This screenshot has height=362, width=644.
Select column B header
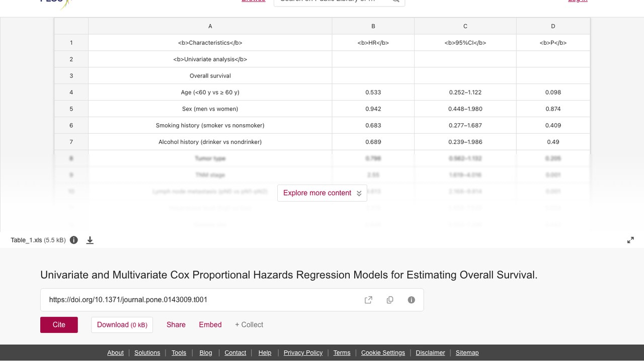373,26
